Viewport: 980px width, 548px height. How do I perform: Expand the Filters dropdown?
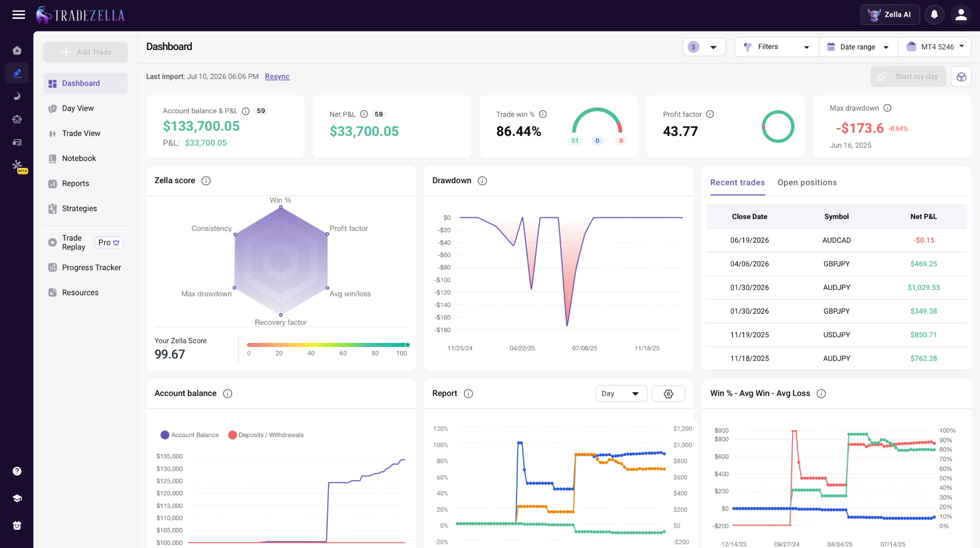tap(776, 47)
